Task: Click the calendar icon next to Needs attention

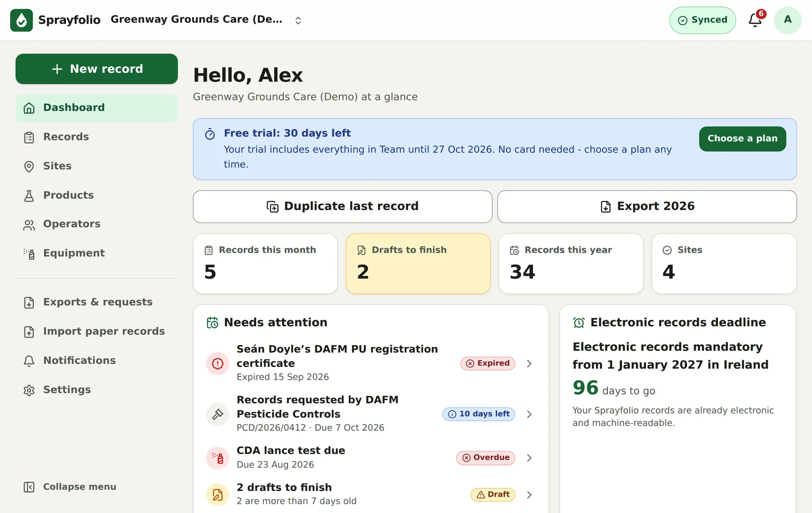Action: pos(213,323)
